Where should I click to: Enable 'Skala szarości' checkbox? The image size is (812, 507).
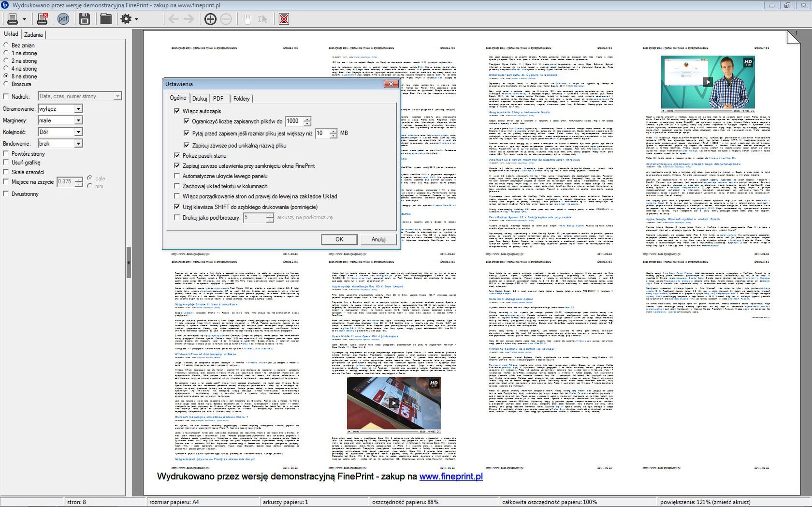tap(6, 172)
